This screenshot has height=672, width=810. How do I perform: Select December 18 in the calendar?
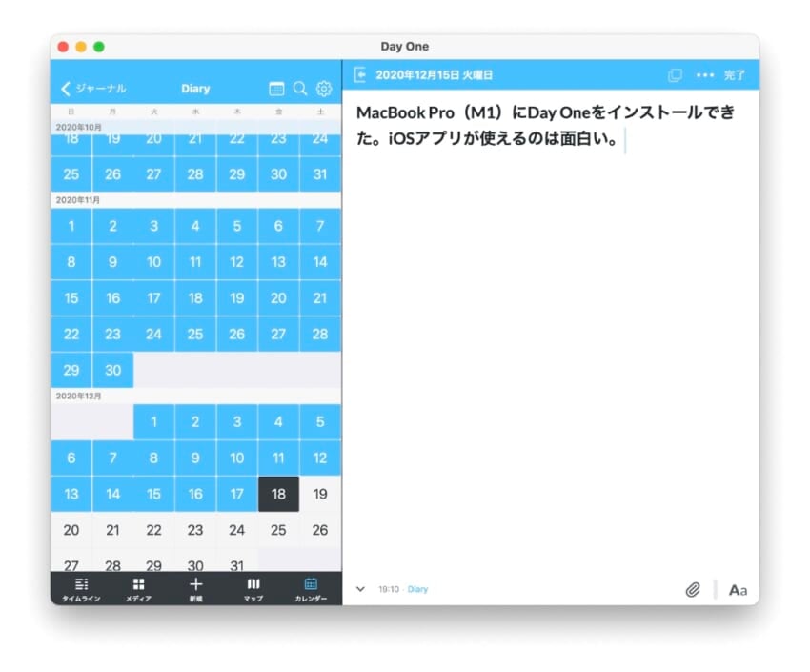coord(278,494)
